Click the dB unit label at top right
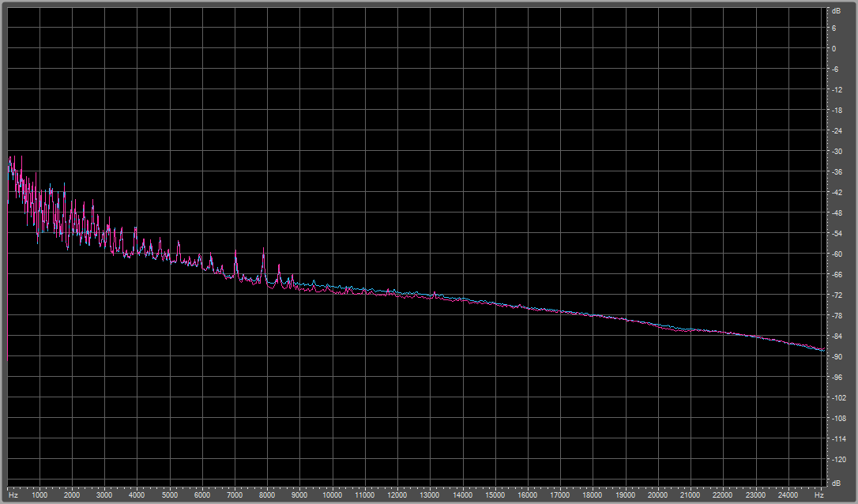858x504 pixels. (x=836, y=11)
